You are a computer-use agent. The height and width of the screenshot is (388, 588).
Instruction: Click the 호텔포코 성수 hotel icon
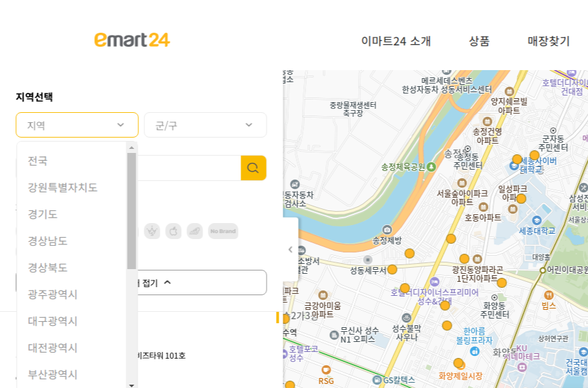(x=285, y=353)
